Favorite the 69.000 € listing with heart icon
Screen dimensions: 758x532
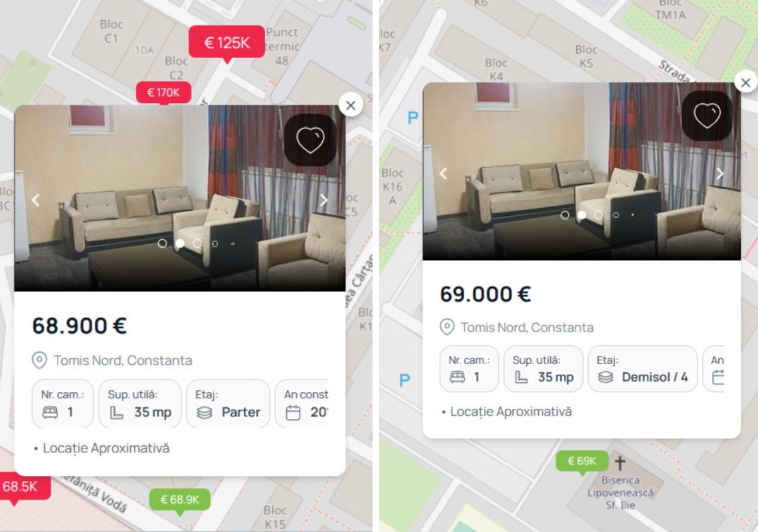[707, 115]
